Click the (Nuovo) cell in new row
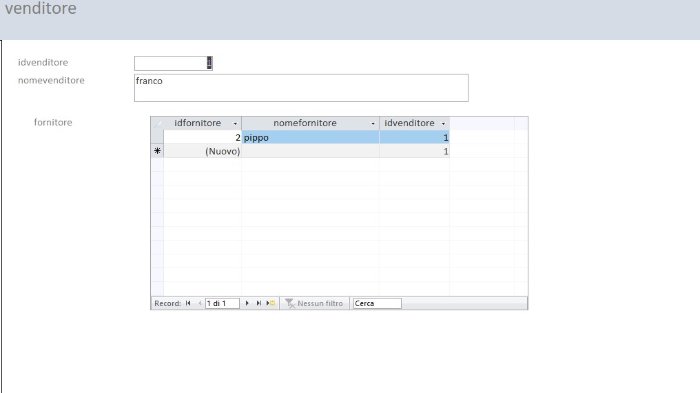Viewport: 700px width, 393px height. point(203,151)
